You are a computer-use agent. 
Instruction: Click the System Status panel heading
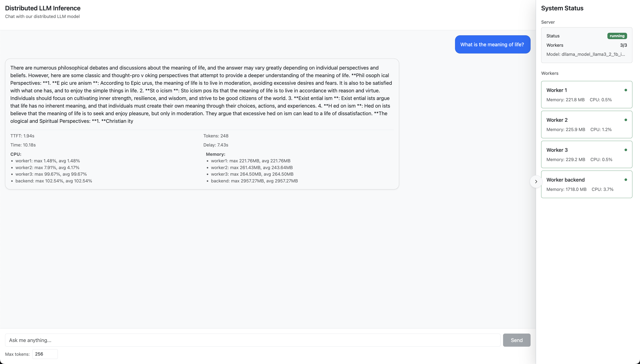point(562,8)
